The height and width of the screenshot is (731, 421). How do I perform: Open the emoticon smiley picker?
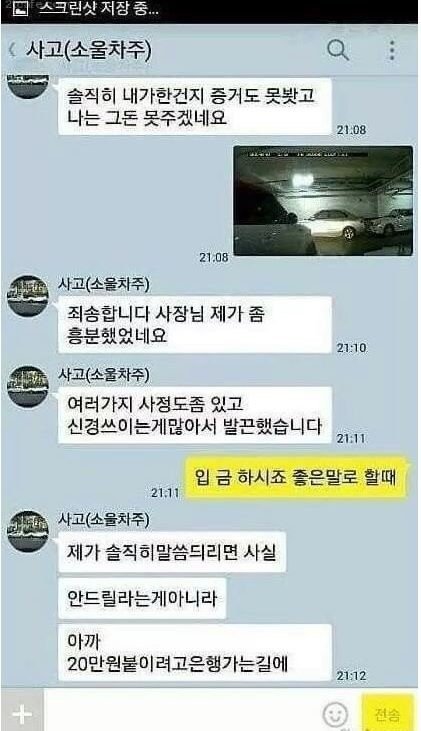pyautogui.click(x=335, y=714)
